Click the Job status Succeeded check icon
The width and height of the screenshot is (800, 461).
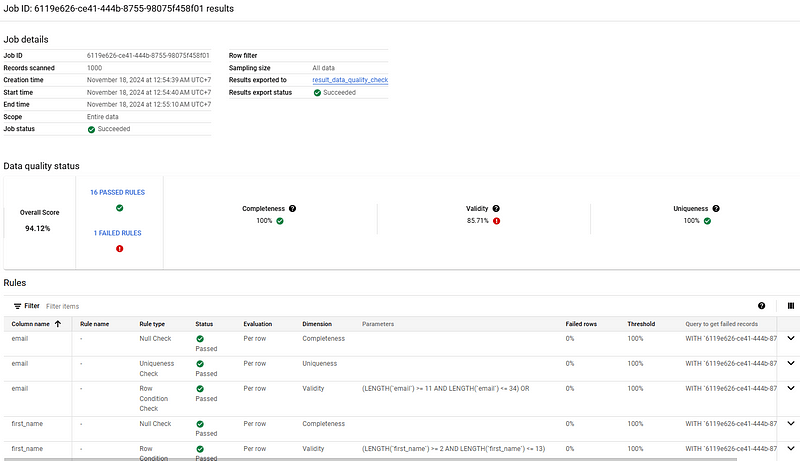[91, 130]
